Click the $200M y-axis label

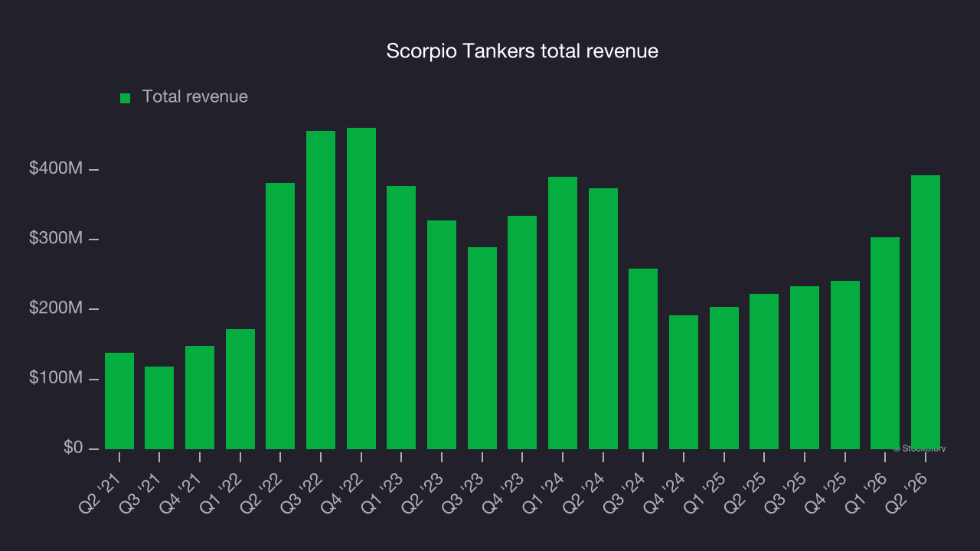point(56,308)
